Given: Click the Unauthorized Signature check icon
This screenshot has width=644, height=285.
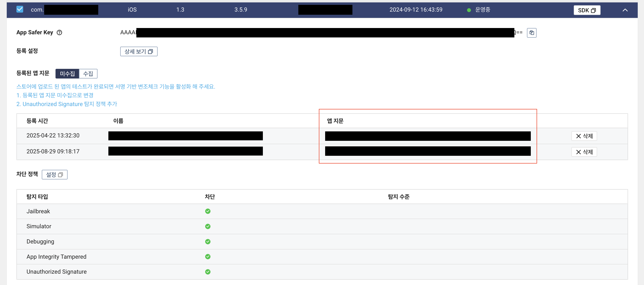Looking at the screenshot, I should 208,272.
